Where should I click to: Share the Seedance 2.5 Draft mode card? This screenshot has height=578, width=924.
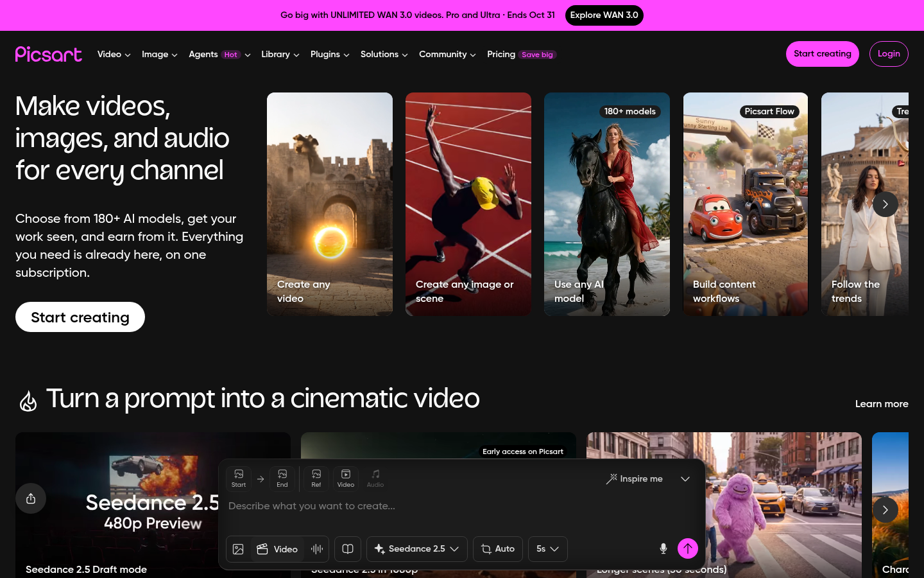click(x=31, y=498)
